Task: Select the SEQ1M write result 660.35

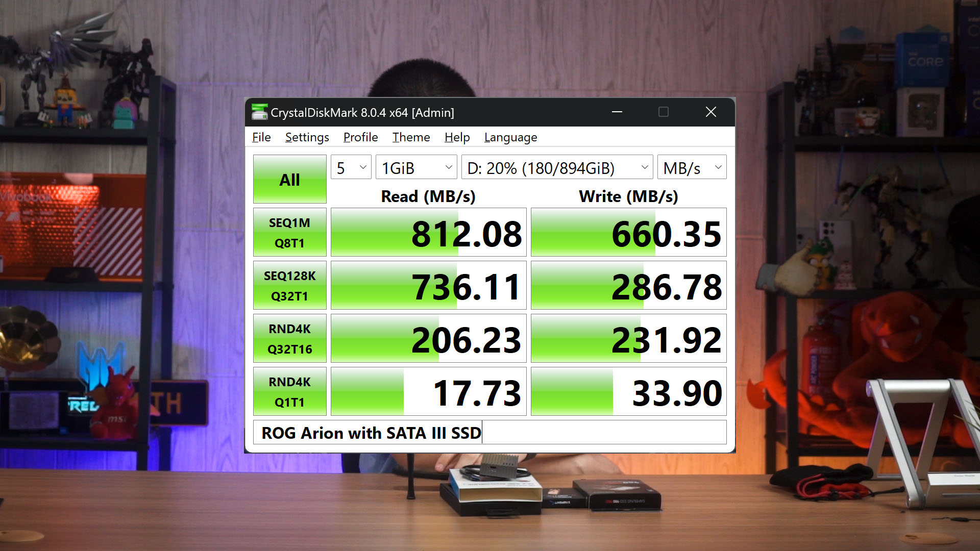Action: (x=629, y=232)
